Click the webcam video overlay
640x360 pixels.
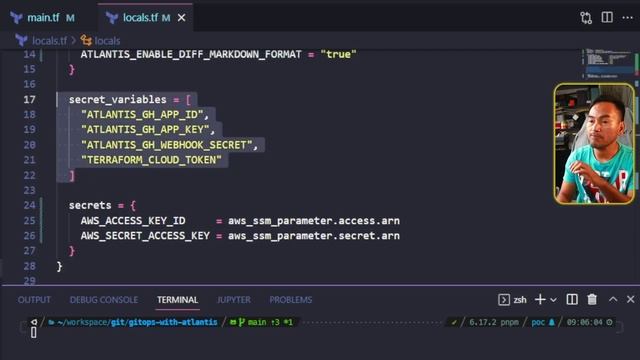594,144
